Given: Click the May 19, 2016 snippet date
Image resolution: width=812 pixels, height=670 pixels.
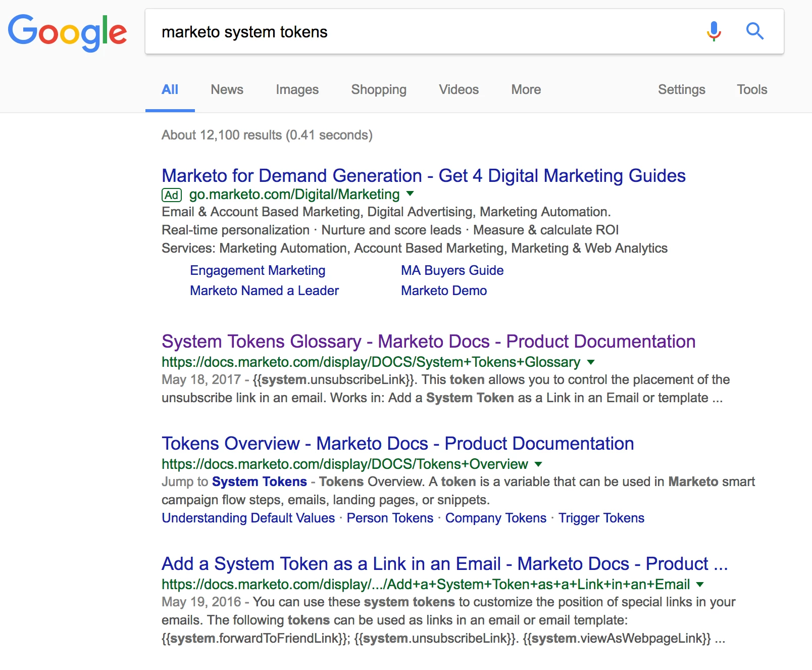Looking at the screenshot, I should (x=201, y=602).
